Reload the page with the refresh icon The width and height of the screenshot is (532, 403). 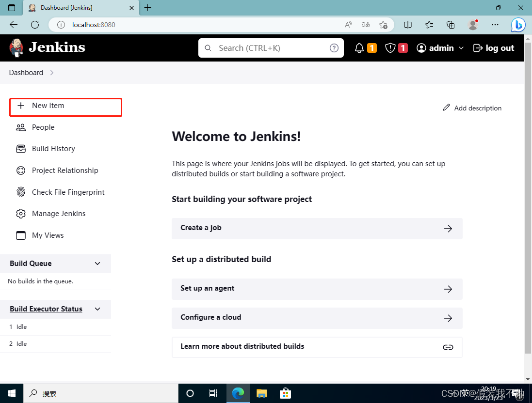[x=34, y=24]
